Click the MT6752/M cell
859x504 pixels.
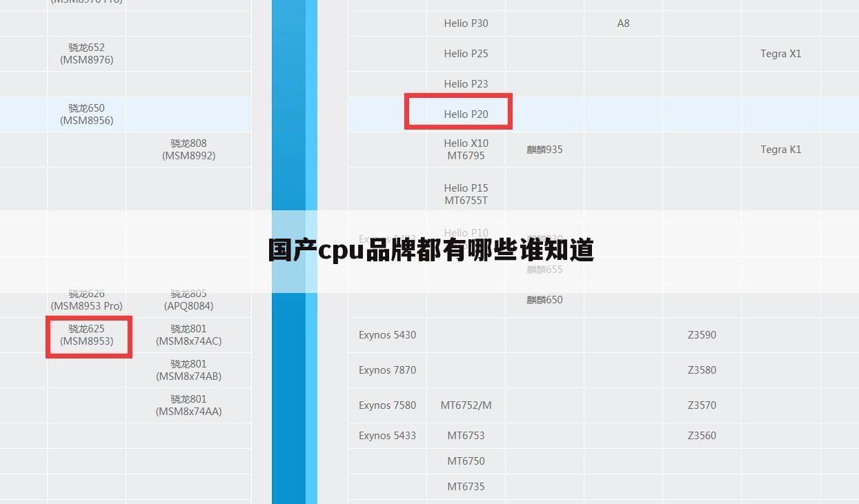(x=466, y=405)
